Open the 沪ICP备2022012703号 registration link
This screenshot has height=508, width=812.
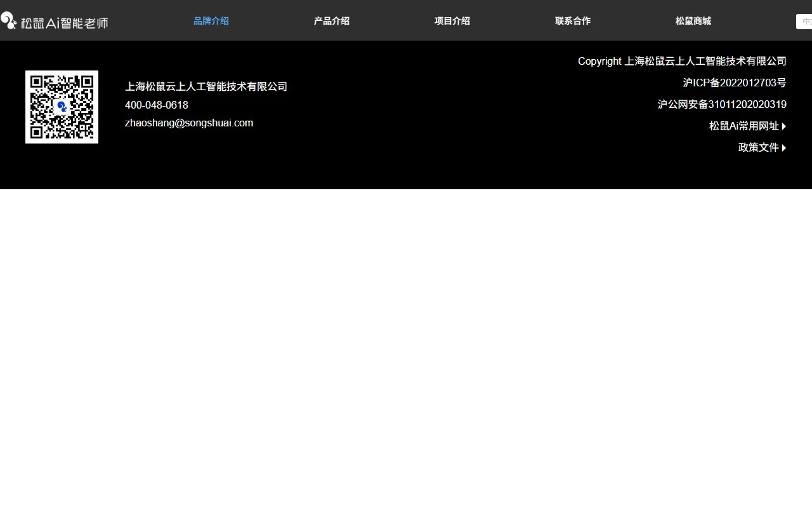734,83
